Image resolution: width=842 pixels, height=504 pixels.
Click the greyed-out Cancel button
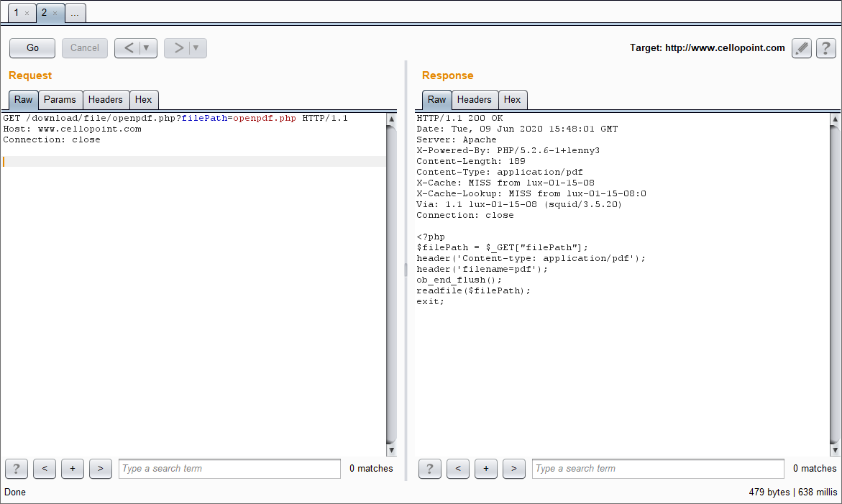click(x=85, y=47)
